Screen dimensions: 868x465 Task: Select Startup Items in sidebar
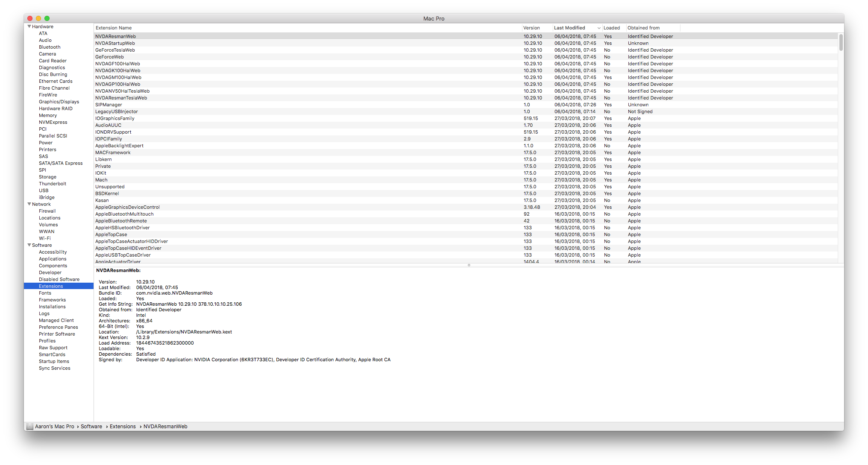[x=54, y=361]
